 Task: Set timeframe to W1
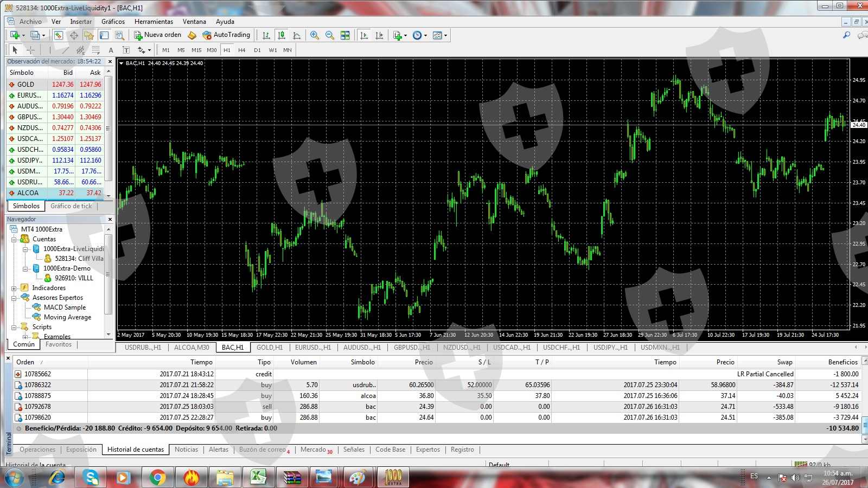pos(272,50)
